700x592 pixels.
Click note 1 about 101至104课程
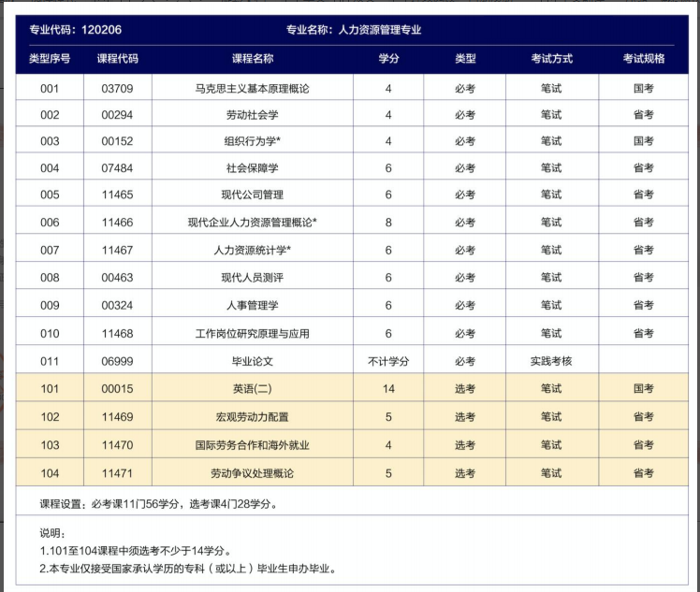[136, 551]
